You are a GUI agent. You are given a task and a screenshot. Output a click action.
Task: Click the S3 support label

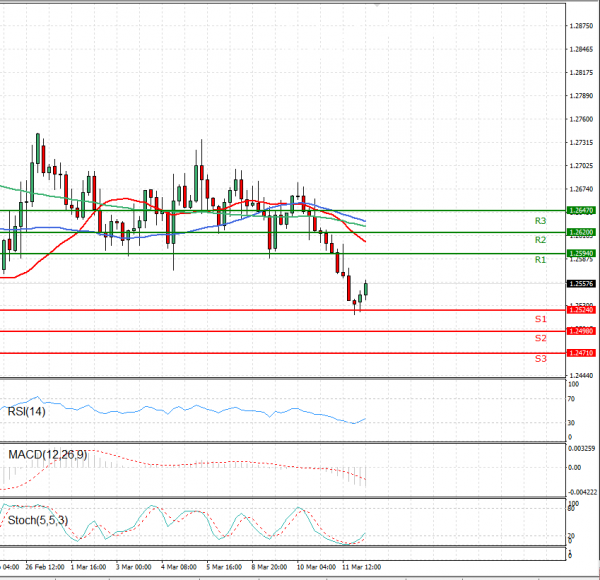[x=540, y=358]
